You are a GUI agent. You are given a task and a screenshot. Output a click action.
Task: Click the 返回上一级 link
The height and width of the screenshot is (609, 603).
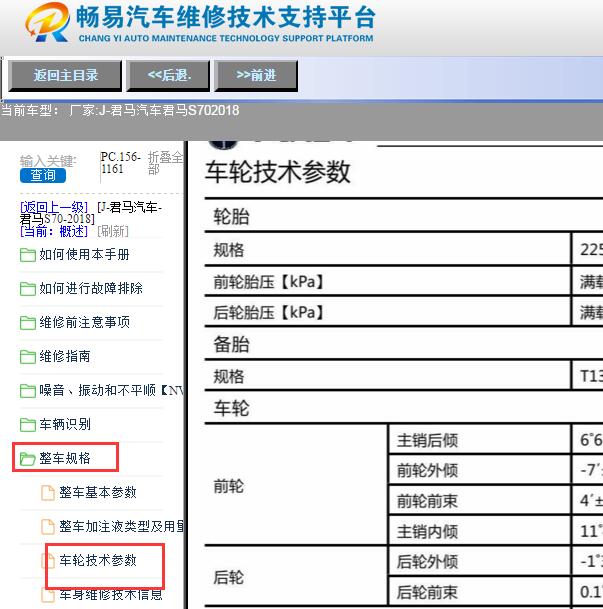54,207
